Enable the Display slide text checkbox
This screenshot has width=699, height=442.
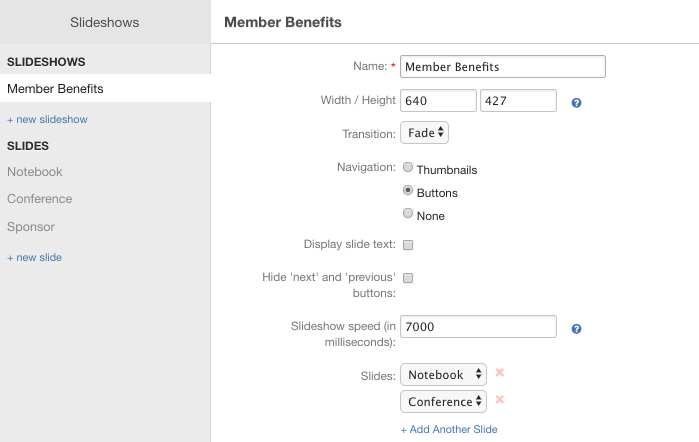coord(408,244)
